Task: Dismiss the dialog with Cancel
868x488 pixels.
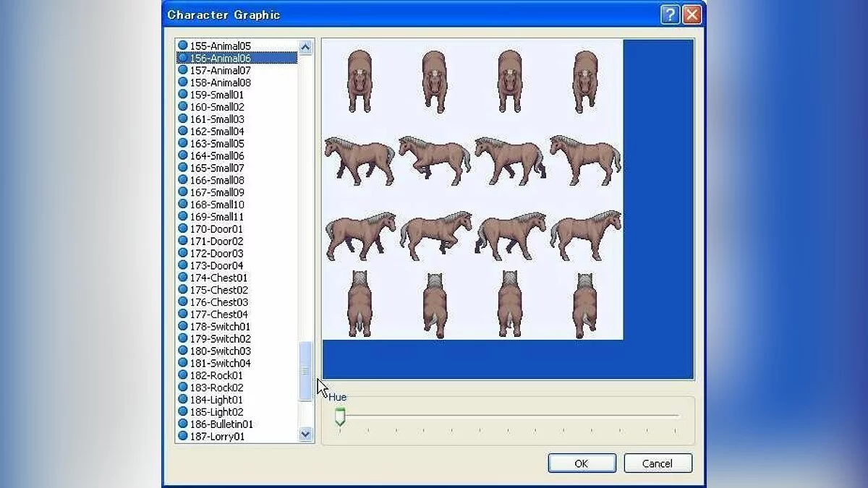Action: point(658,463)
